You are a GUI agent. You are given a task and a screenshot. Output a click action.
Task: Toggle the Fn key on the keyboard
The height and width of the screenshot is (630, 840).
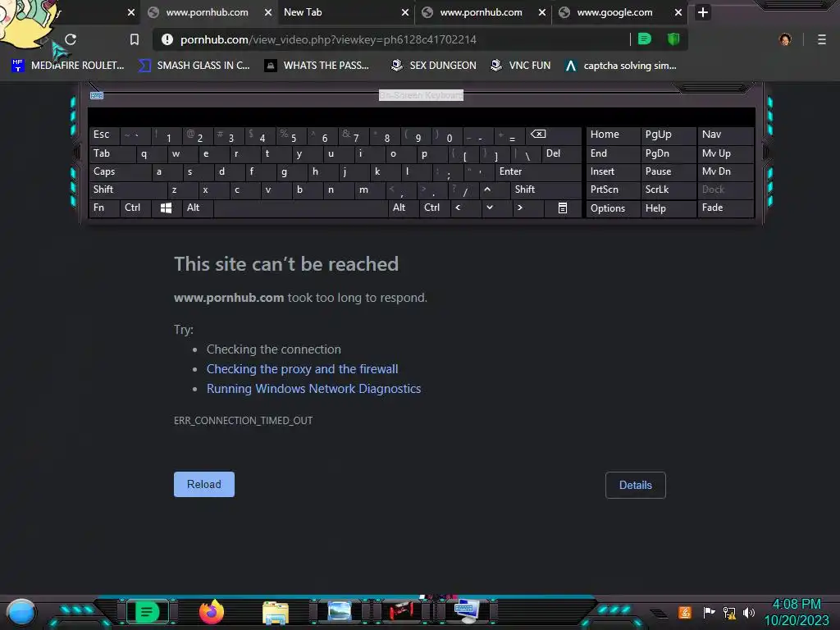click(x=104, y=208)
